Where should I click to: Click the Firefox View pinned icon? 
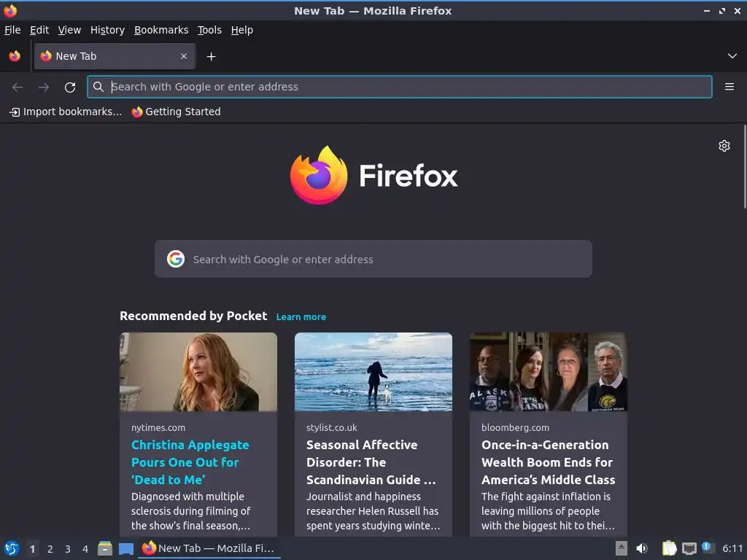(15, 56)
